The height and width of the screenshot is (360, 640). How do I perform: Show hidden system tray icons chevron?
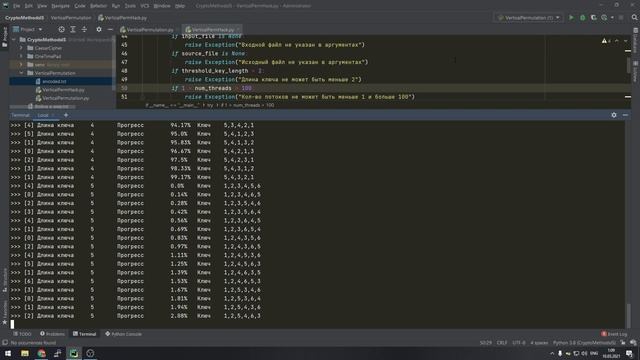[x=552, y=353]
